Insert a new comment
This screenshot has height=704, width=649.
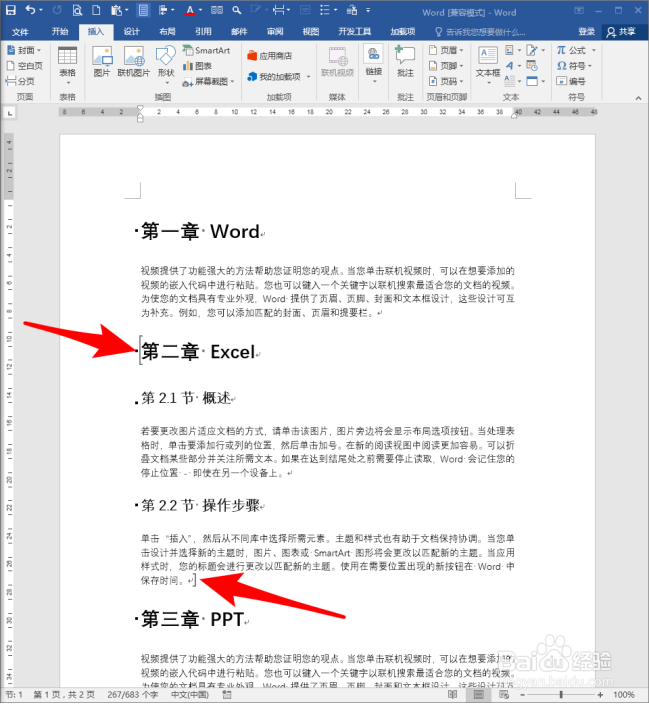(405, 62)
